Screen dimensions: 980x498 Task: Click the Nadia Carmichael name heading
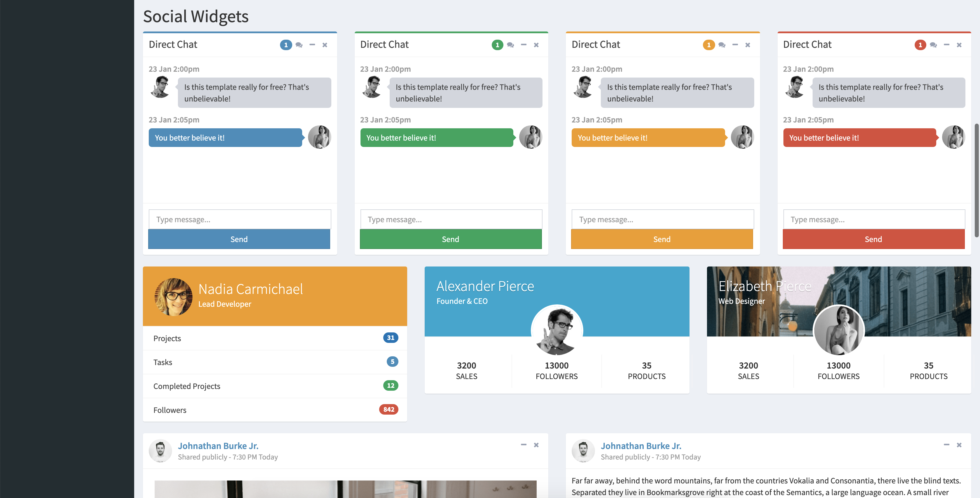point(251,289)
